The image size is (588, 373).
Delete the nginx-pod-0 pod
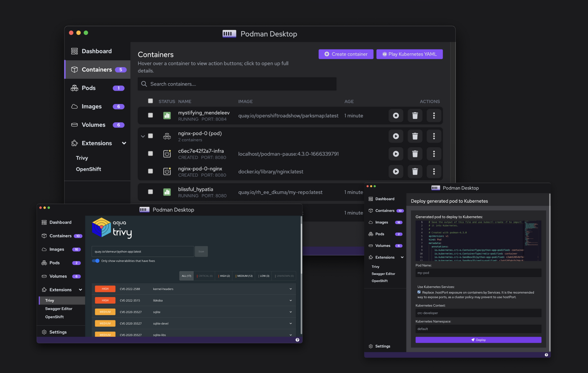(415, 136)
